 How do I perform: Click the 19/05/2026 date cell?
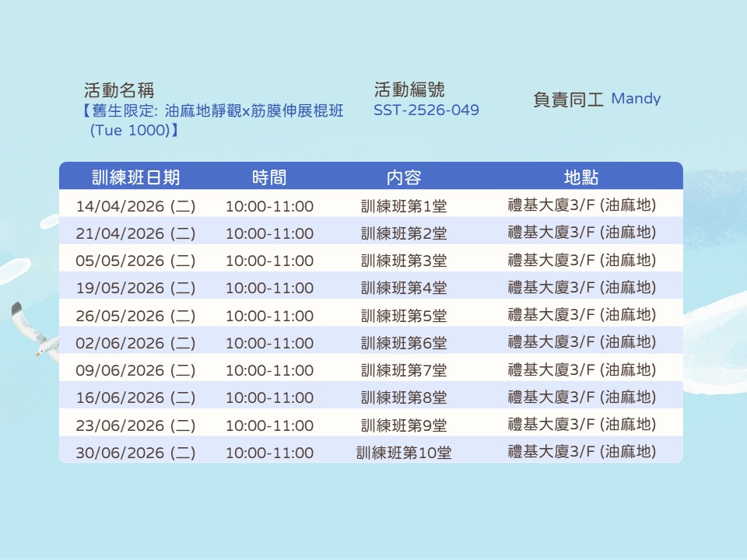pos(136,288)
